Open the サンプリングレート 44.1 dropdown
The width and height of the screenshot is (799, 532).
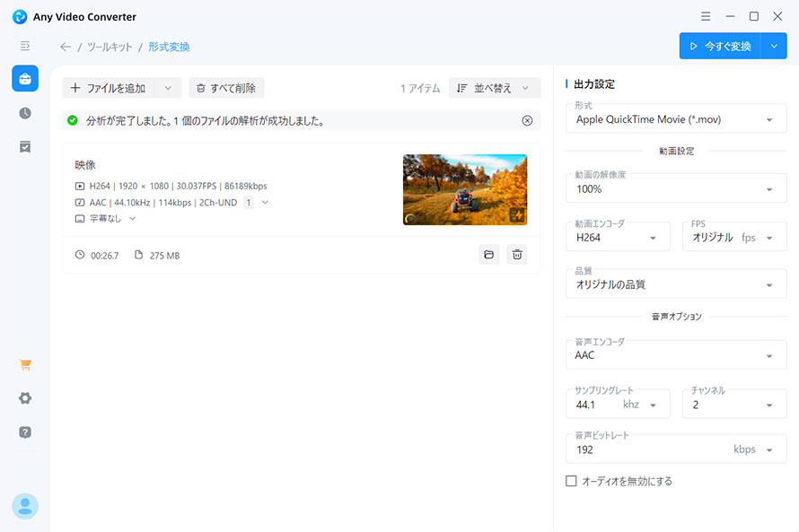click(x=618, y=405)
